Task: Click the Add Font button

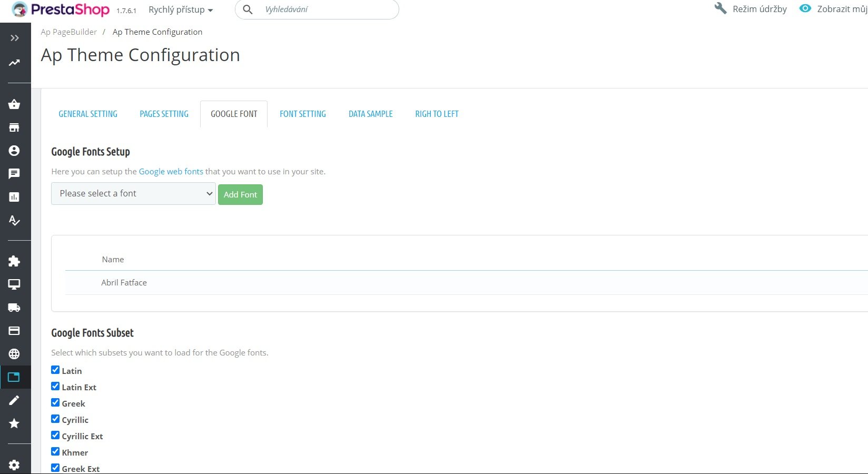Action: [x=240, y=194]
